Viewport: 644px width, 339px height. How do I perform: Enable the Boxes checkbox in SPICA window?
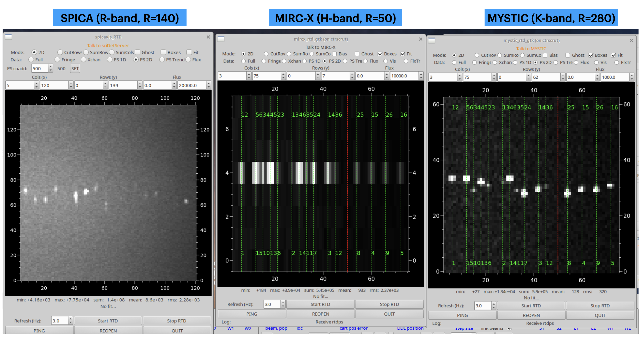(163, 52)
